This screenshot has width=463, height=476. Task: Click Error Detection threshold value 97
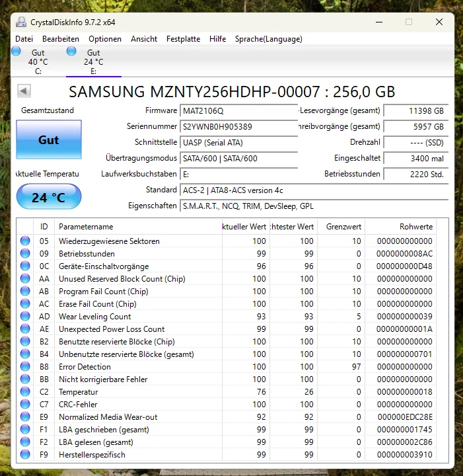tap(356, 367)
